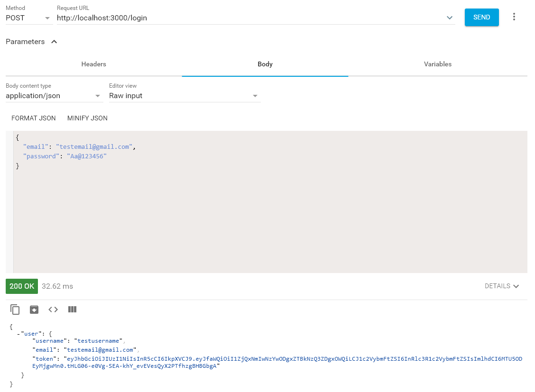Save the response to a file

pos(34,309)
